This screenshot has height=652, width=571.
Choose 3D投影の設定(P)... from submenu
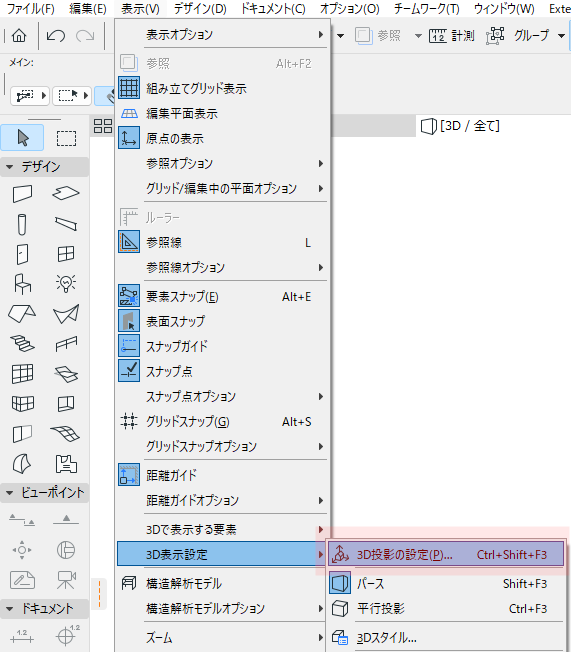pyautogui.click(x=446, y=554)
